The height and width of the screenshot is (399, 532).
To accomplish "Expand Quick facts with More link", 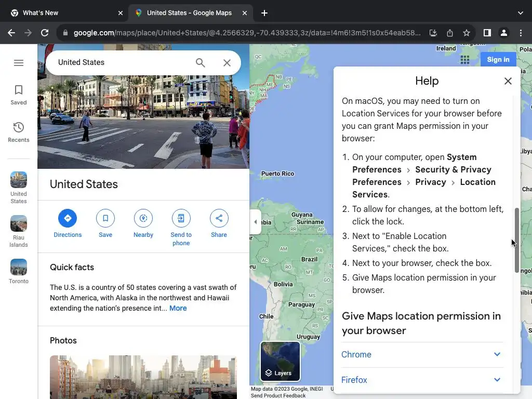I will pos(178,309).
